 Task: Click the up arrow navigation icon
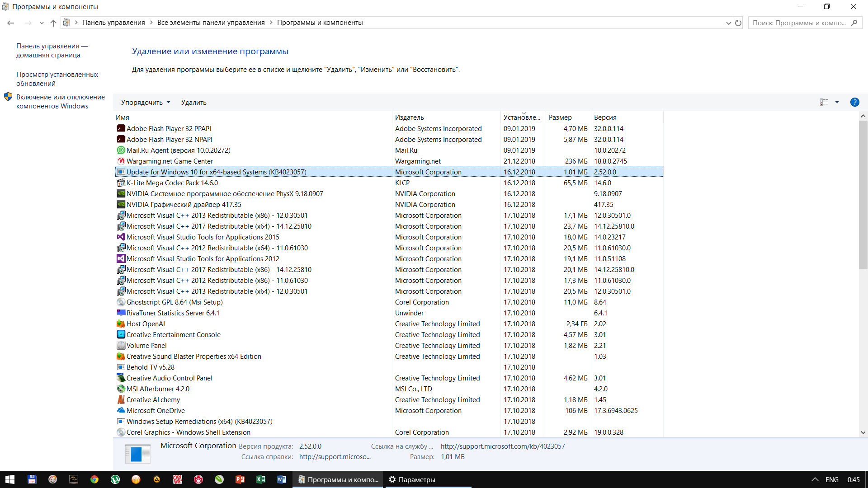pos(53,23)
